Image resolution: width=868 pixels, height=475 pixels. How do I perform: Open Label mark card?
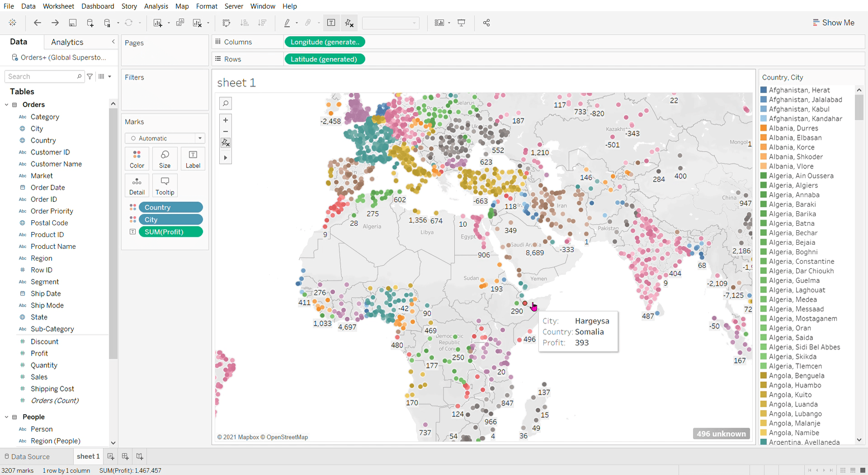193,159
